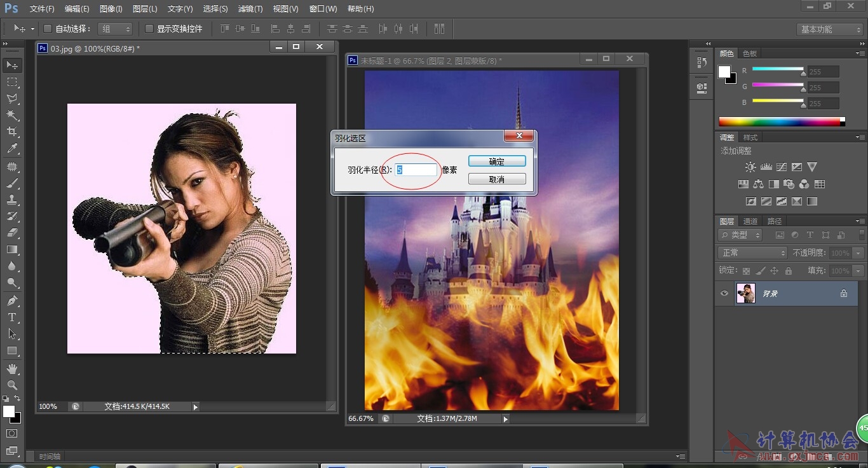Open the 正常 blend mode dropdown
This screenshot has width=868, height=468.
coord(753,253)
